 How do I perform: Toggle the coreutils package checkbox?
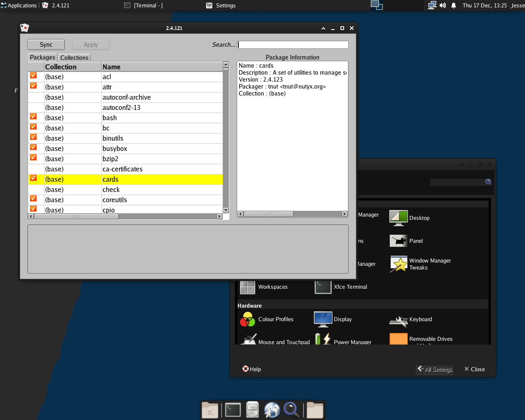[34, 199]
